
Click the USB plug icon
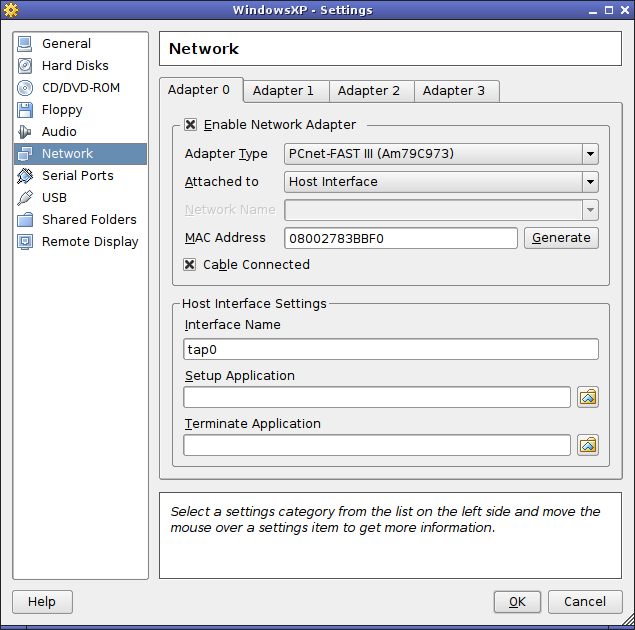click(24, 198)
